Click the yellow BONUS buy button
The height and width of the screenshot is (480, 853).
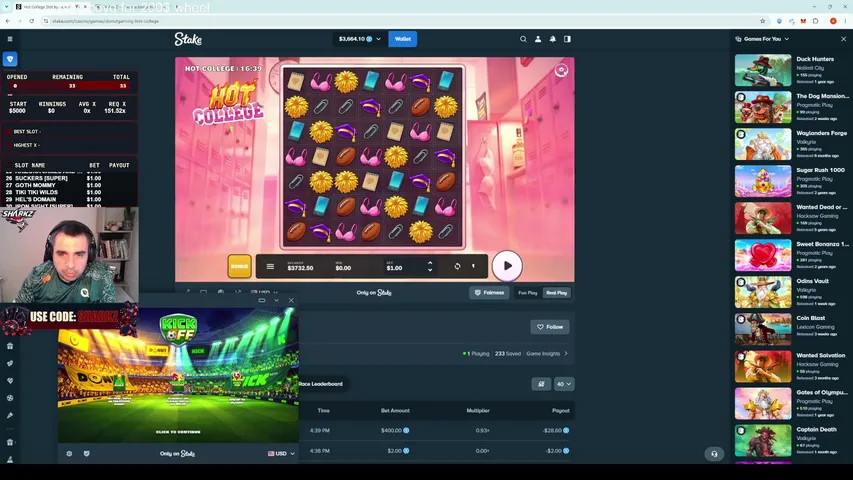point(239,266)
